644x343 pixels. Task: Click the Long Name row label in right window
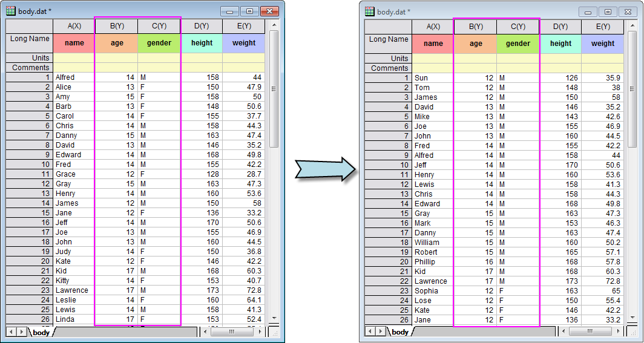click(388, 44)
